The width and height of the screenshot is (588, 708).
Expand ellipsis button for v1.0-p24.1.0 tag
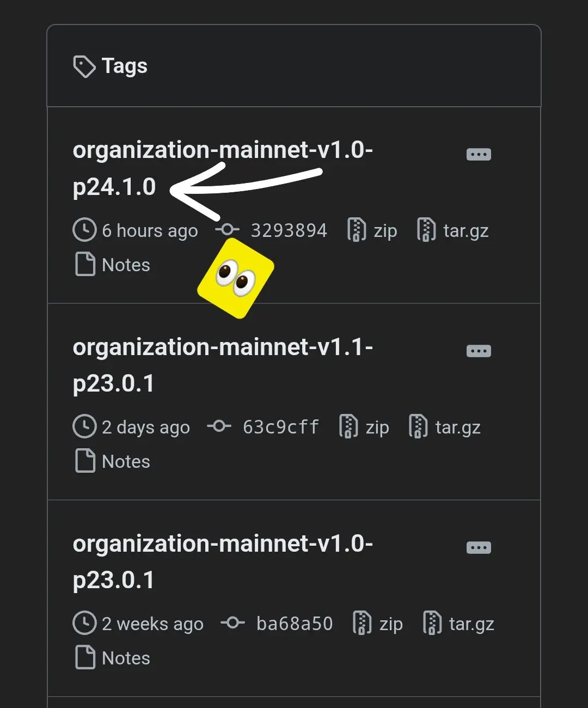[479, 155]
